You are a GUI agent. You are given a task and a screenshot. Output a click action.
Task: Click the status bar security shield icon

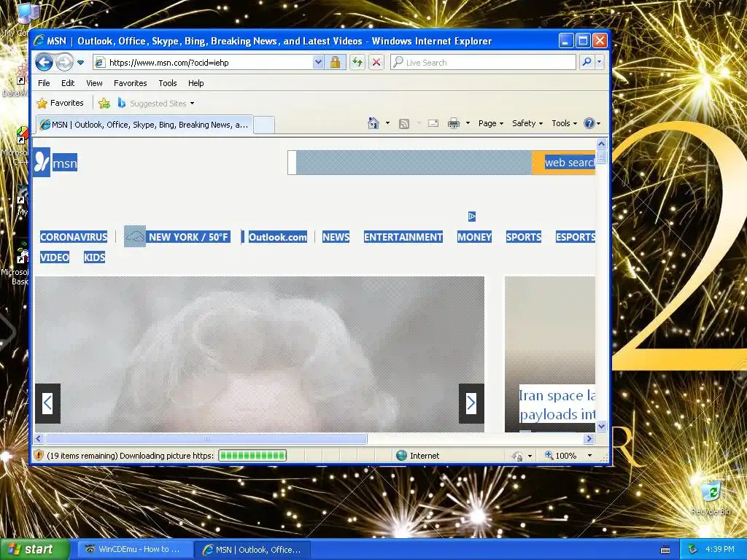[x=39, y=456]
